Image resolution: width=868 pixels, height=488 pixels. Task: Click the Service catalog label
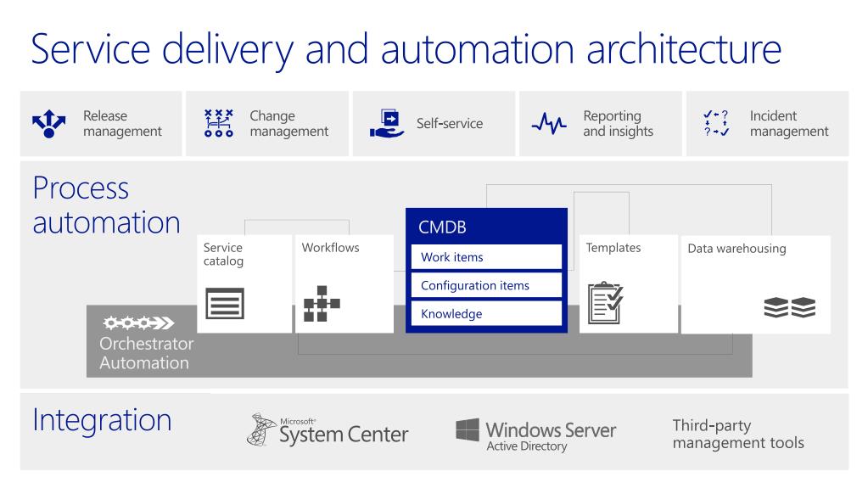tap(223, 255)
